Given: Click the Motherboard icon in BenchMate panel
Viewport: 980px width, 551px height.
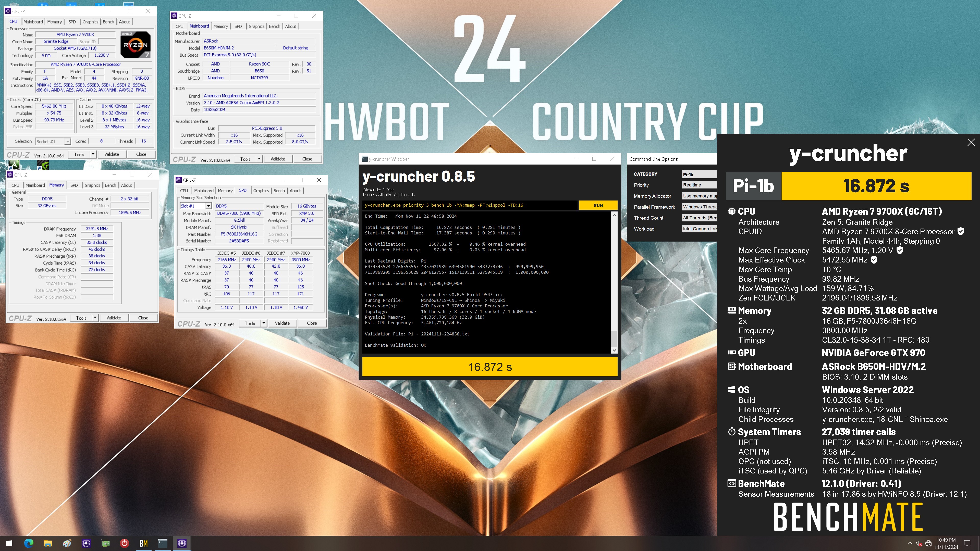Looking at the screenshot, I should coord(732,366).
